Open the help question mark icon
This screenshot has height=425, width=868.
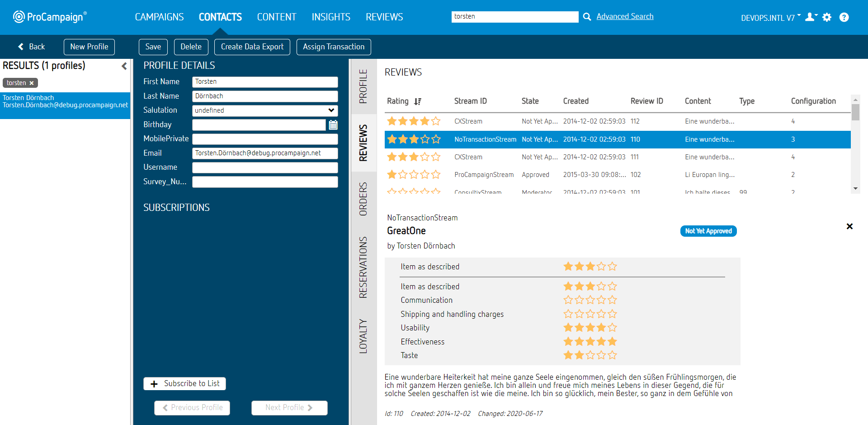[x=844, y=17]
